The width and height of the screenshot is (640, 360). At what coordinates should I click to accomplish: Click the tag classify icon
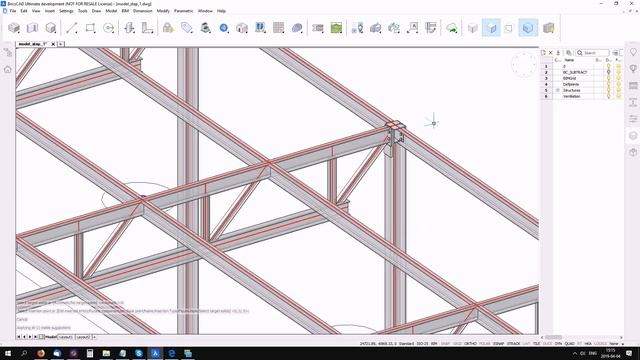click(x=187, y=28)
